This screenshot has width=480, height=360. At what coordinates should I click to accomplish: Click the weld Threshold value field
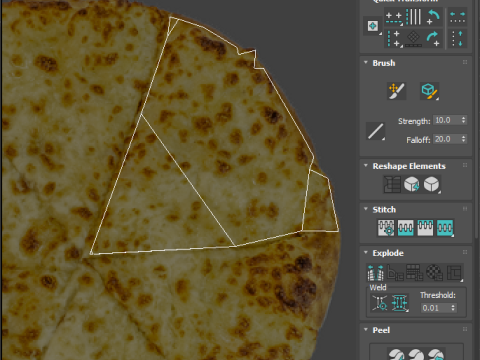[x=435, y=308]
